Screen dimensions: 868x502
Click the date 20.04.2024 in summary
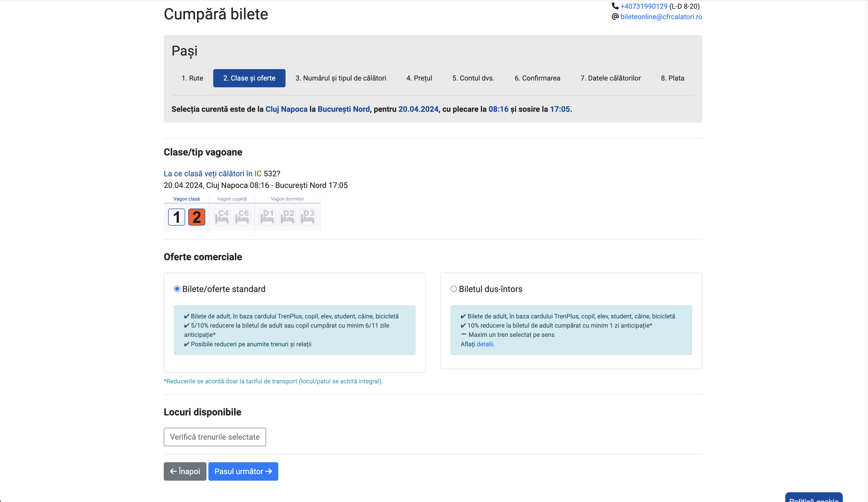tap(418, 109)
